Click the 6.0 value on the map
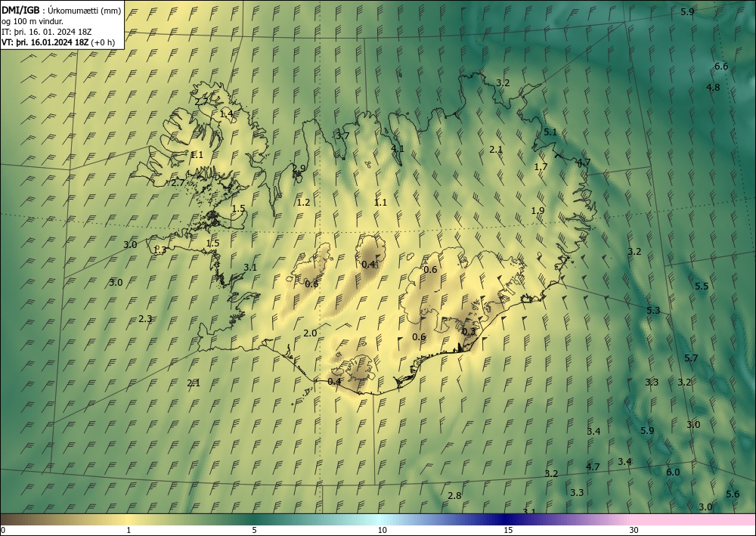This screenshot has width=756, height=536. pos(673,472)
